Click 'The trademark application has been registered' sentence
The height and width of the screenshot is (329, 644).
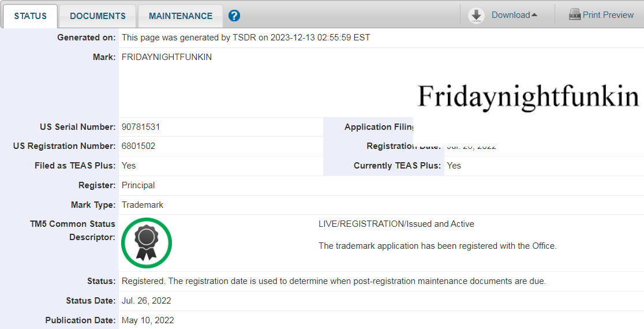(437, 246)
